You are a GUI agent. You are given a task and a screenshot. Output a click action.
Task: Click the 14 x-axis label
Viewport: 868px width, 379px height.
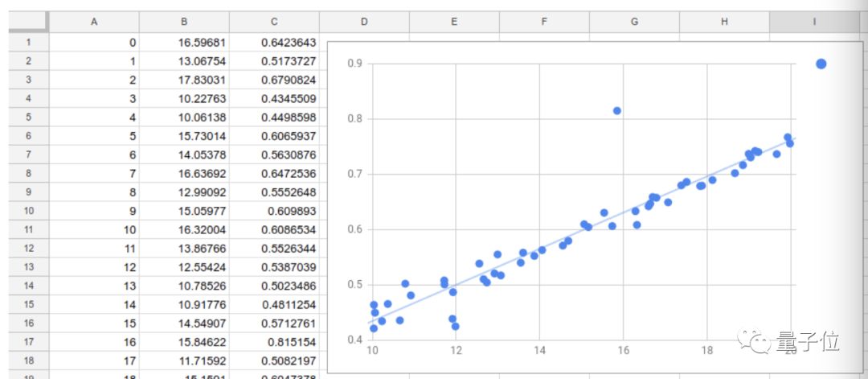click(540, 350)
